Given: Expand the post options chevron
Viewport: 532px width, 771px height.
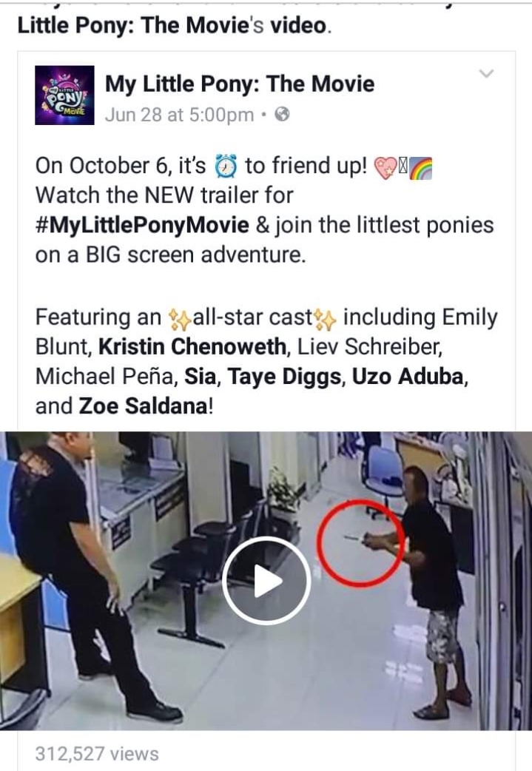Looking at the screenshot, I should (x=486, y=74).
